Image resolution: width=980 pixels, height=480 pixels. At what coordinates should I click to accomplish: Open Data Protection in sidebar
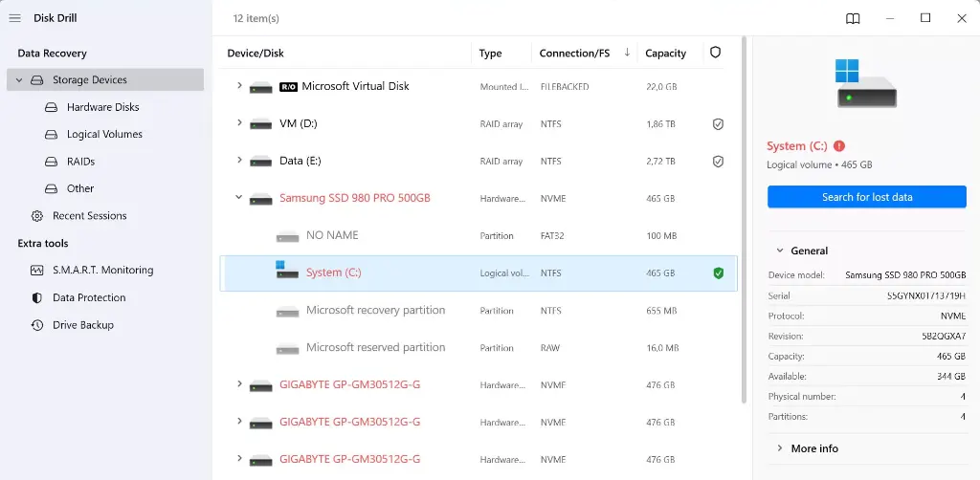(x=89, y=297)
